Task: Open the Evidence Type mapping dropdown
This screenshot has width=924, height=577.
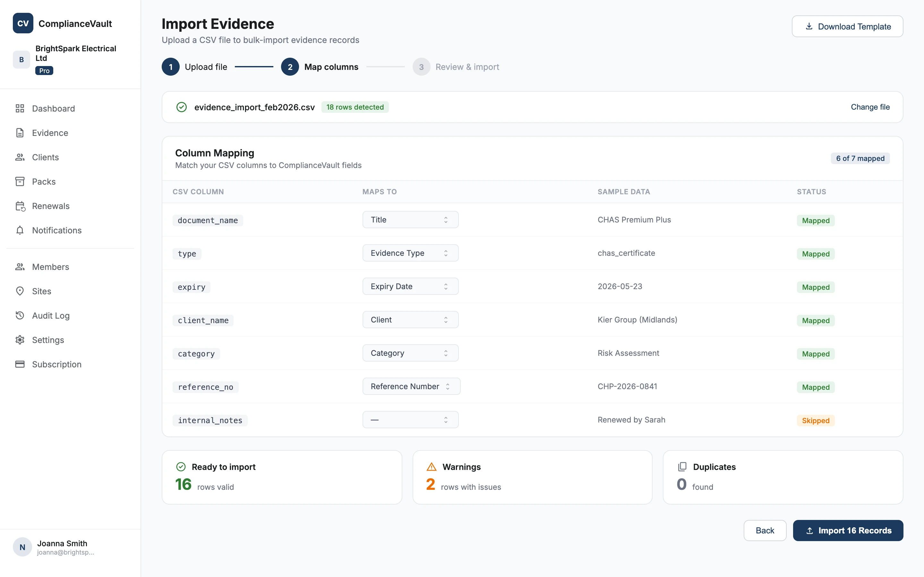Action: [x=410, y=253]
